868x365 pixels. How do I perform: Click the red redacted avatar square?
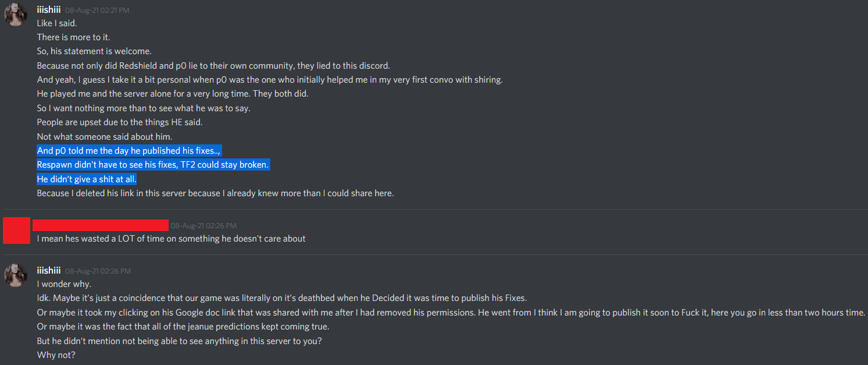coord(16,230)
